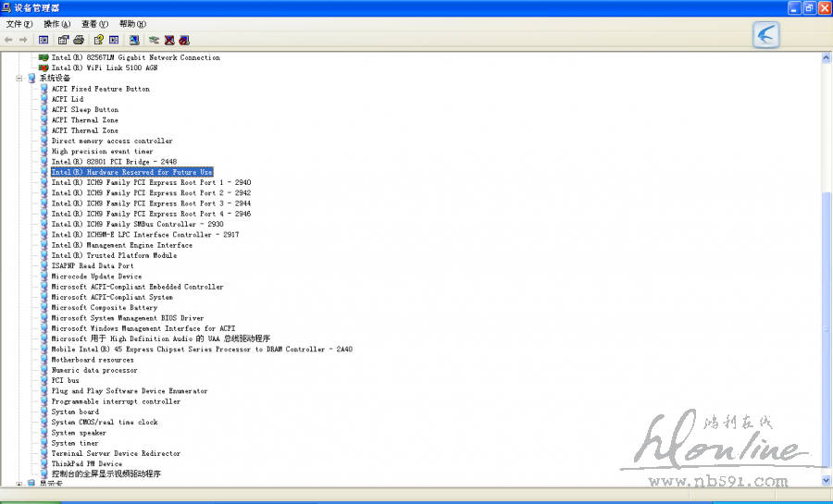This screenshot has width=833, height=504.
Task: Select the High Definition Audio UAA 总线驱动程序 row
Action: [x=161, y=338]
